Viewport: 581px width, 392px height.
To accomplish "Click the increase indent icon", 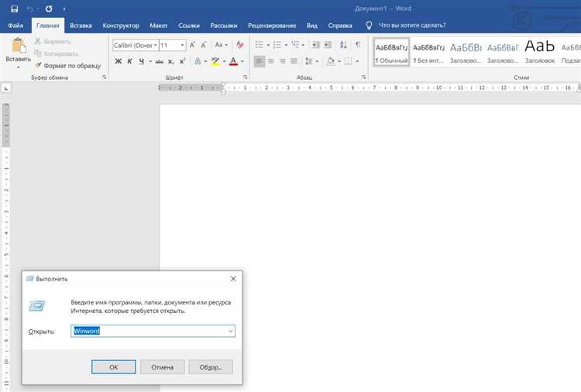I will click(328, 45).
